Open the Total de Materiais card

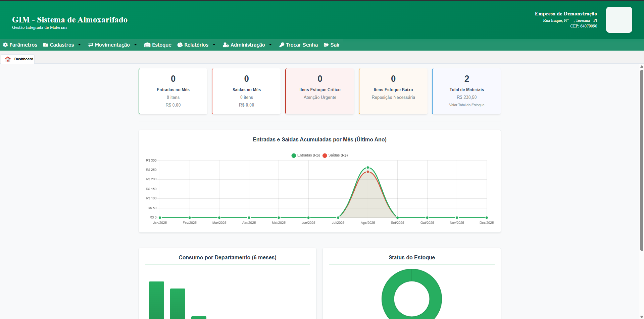pos(466,91)
